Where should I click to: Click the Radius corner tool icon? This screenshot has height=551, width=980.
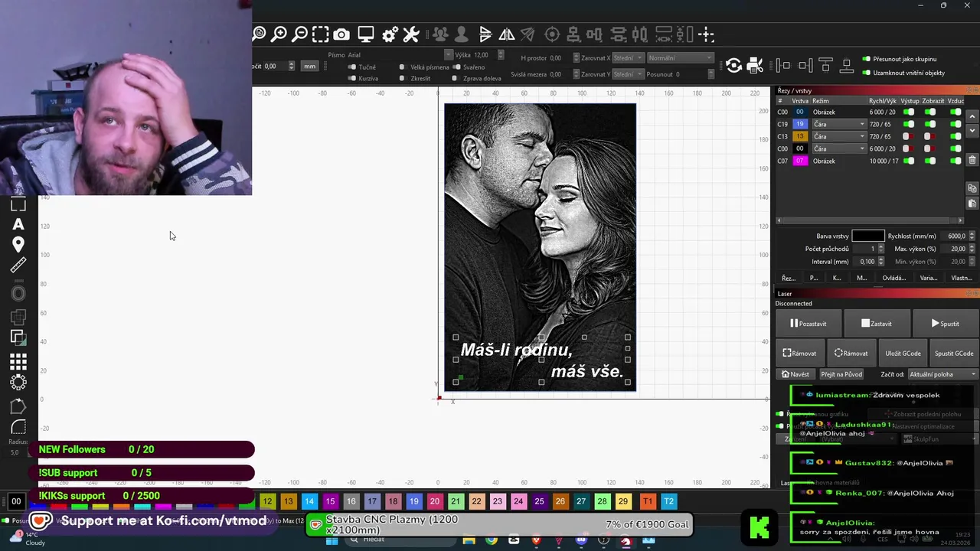(x=18, y=427)
